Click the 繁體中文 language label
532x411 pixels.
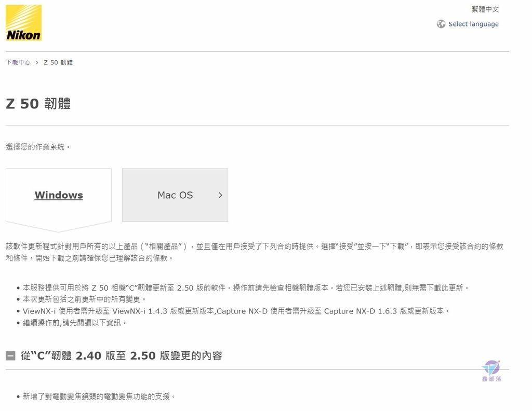coord(485,9)
